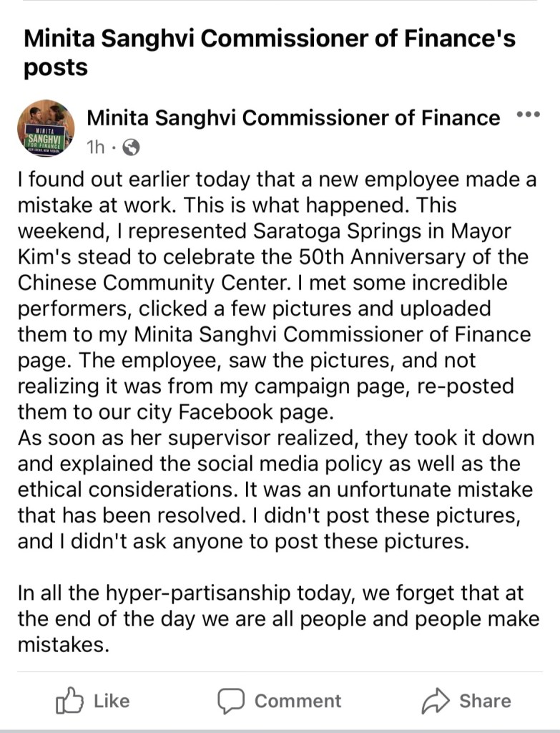Open the three-dot post options menu
This screenshot has height=733, width=560.
pyautogui.click(x=528, y=115)
